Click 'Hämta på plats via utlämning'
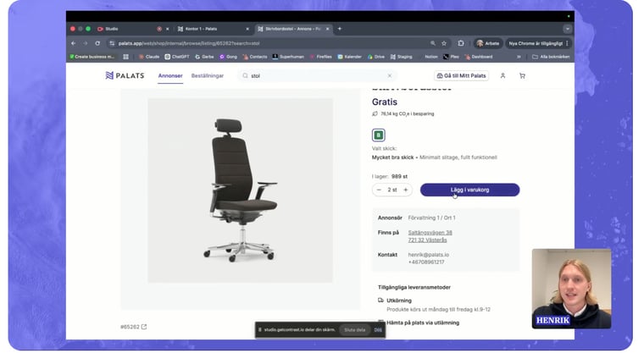Image resolution: width=644 pixels, height=353 pixels. (423, 323)
